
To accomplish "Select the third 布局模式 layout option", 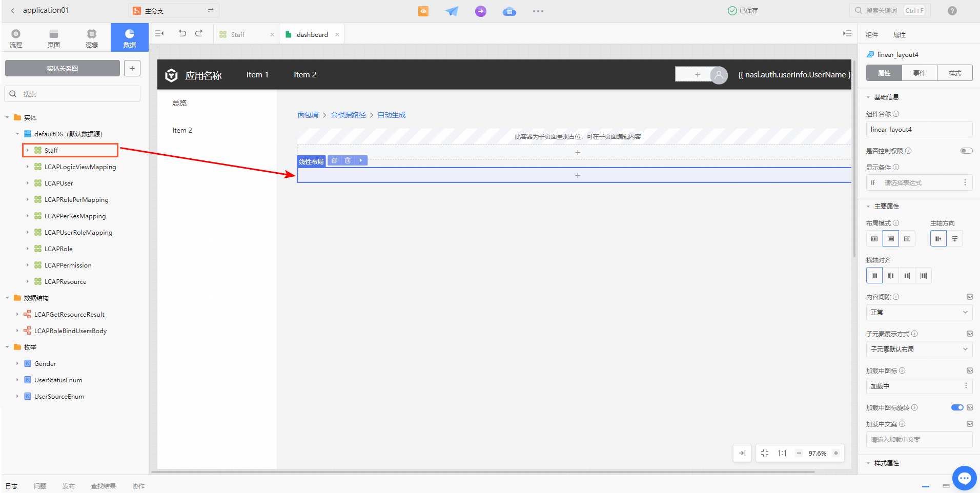I will point(907,239).
